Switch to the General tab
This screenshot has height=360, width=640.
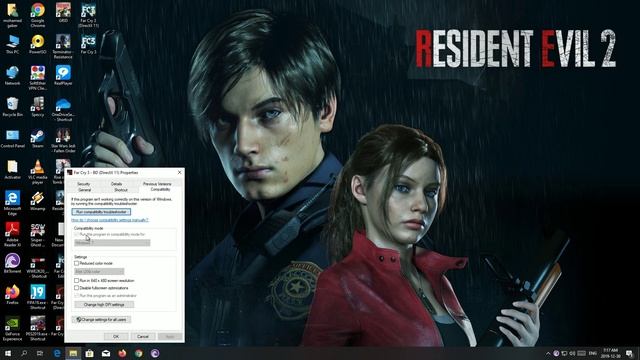pos(84,190)
